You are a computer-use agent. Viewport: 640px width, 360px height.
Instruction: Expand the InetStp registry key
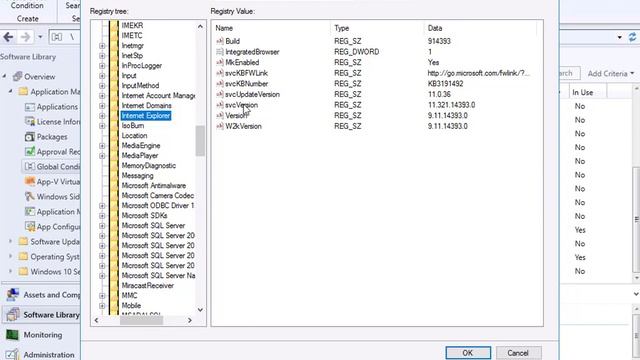click(x=102, y=56)
